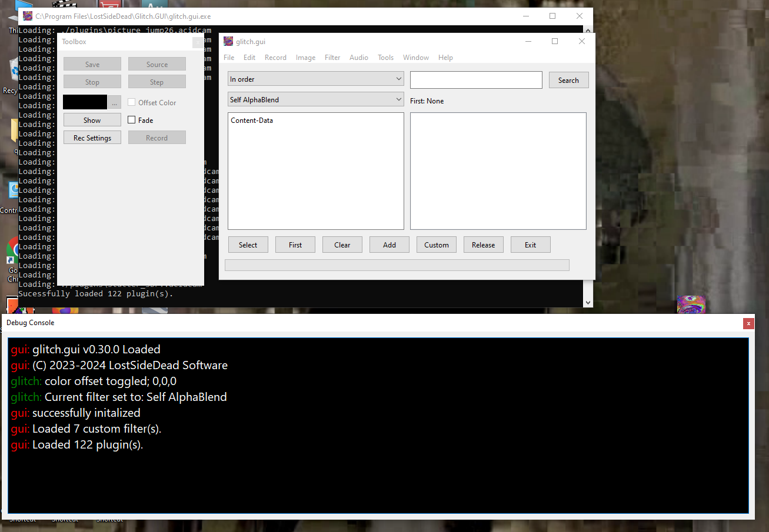
Task: Click the "Loaded 7 custom filter(s)." line
Action: [x=97, y=429]
